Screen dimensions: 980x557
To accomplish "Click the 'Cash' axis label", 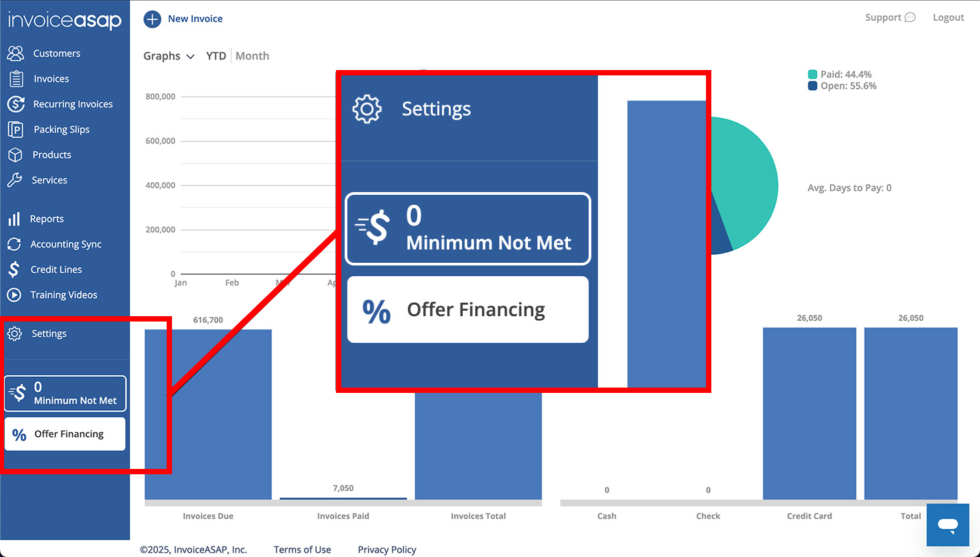I will tap(607, 516).
